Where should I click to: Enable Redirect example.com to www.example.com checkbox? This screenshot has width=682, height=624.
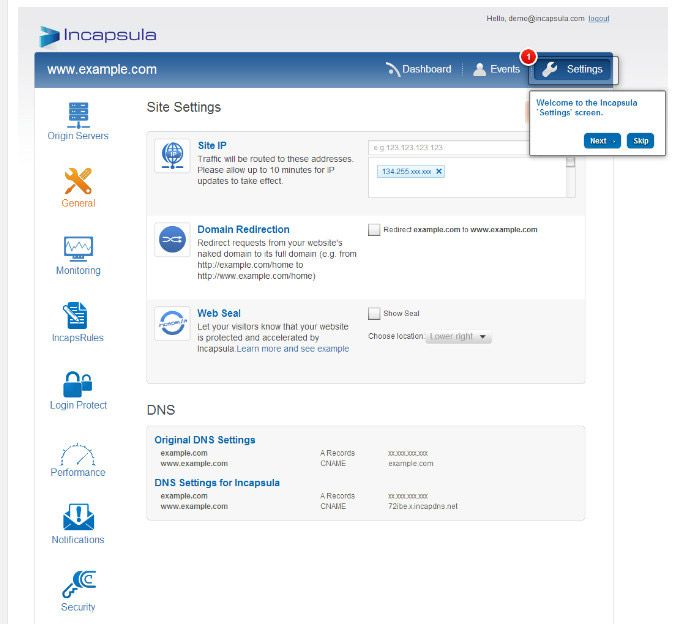(374, 230)
